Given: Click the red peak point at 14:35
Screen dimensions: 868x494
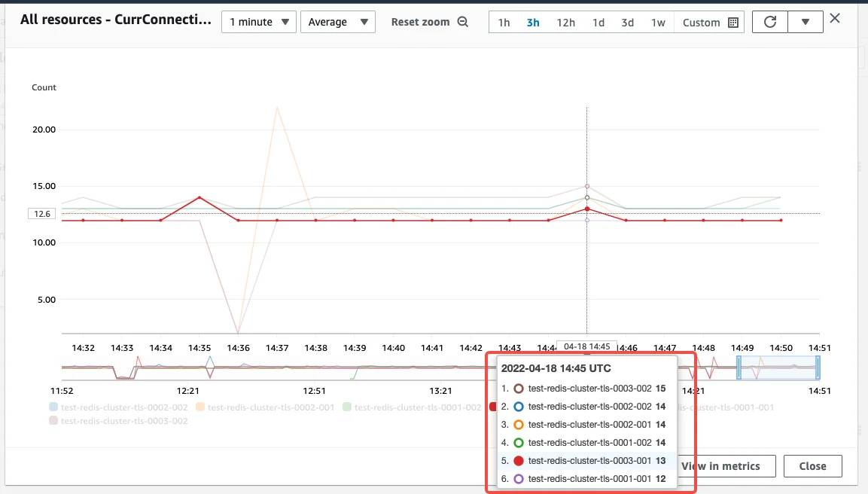Looking at the screenshot, I should (x=199, y=198).
